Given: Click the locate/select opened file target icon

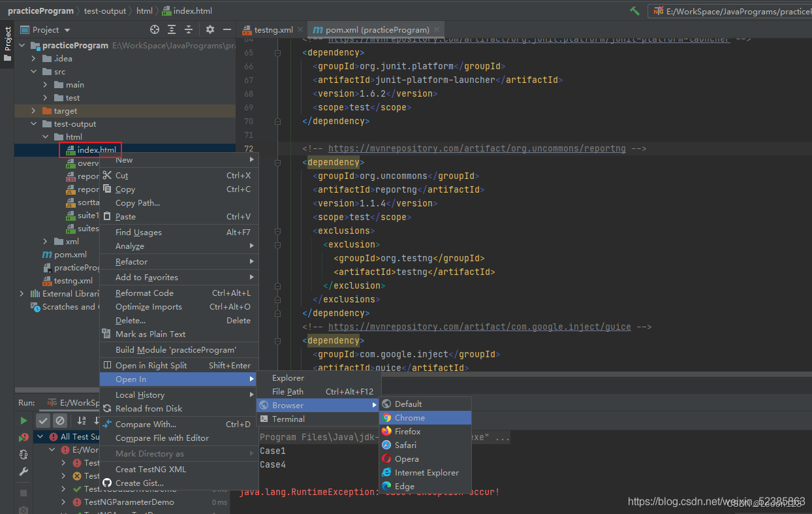Looking at the screenshot, I should (x=155, y=29).
